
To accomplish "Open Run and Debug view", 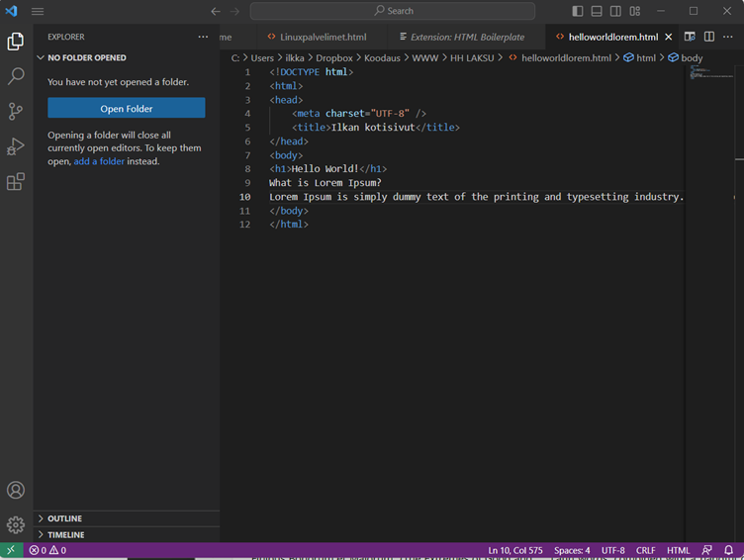I will (x=16, y=146).
